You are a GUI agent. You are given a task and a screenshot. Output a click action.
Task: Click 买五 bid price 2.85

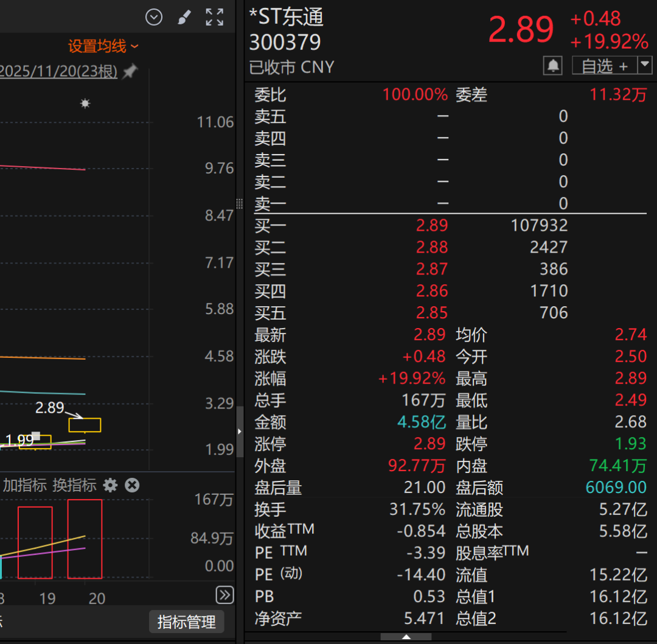[x=431, y=313]
